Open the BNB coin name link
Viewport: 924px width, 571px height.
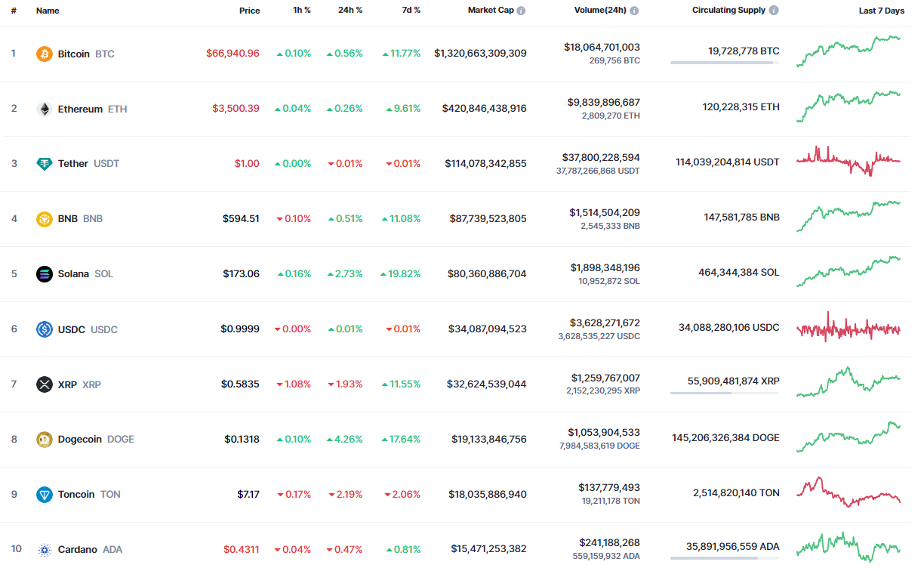coord(68,219)
